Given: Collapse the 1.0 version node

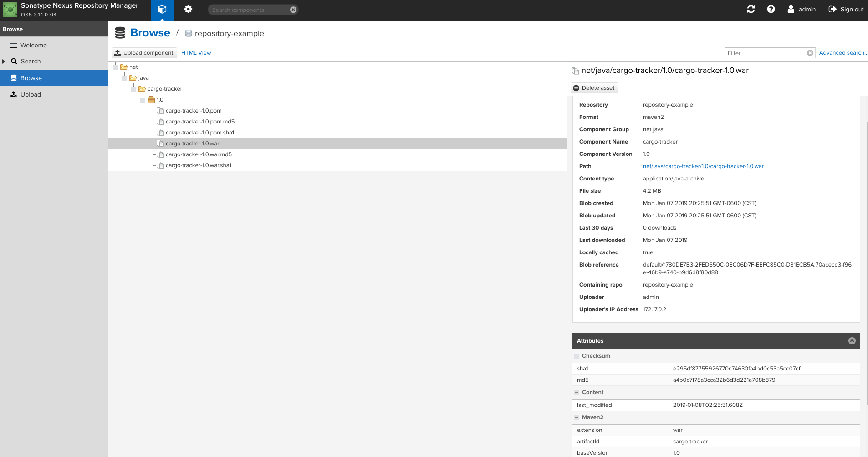Looking at the screenshot, I should (143, 100).
